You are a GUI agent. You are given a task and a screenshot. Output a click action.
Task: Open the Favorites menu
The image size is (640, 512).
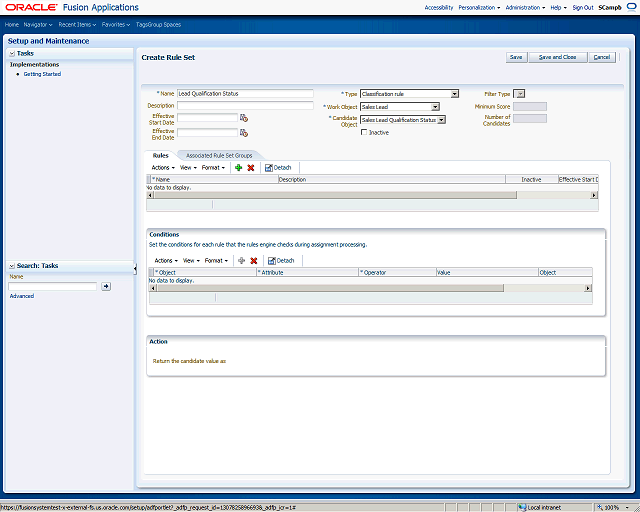116,25
